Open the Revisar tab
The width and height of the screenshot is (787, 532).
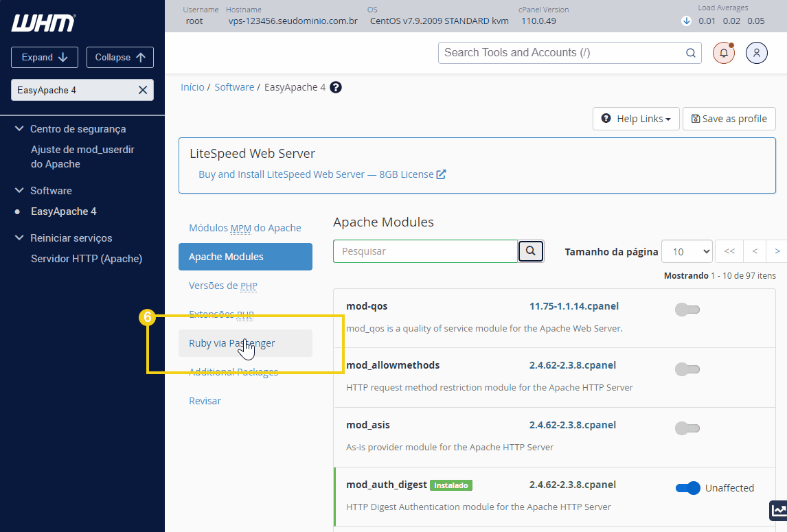(x=205, y=401)
